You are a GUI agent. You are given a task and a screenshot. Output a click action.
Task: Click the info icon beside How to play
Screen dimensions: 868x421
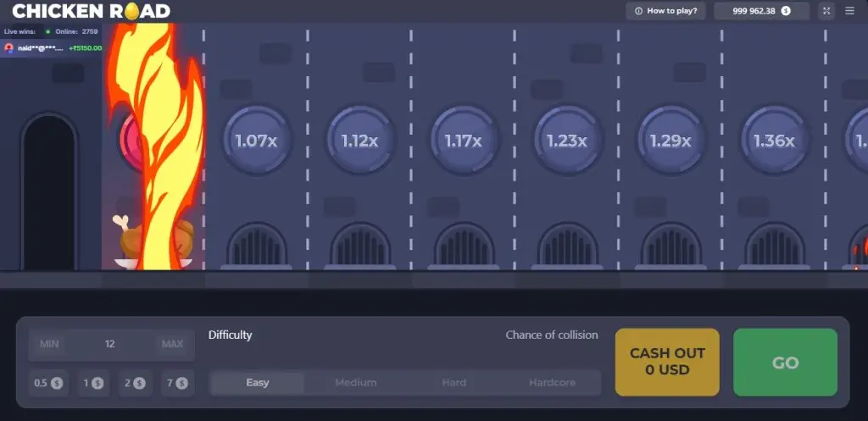(638, 11)
